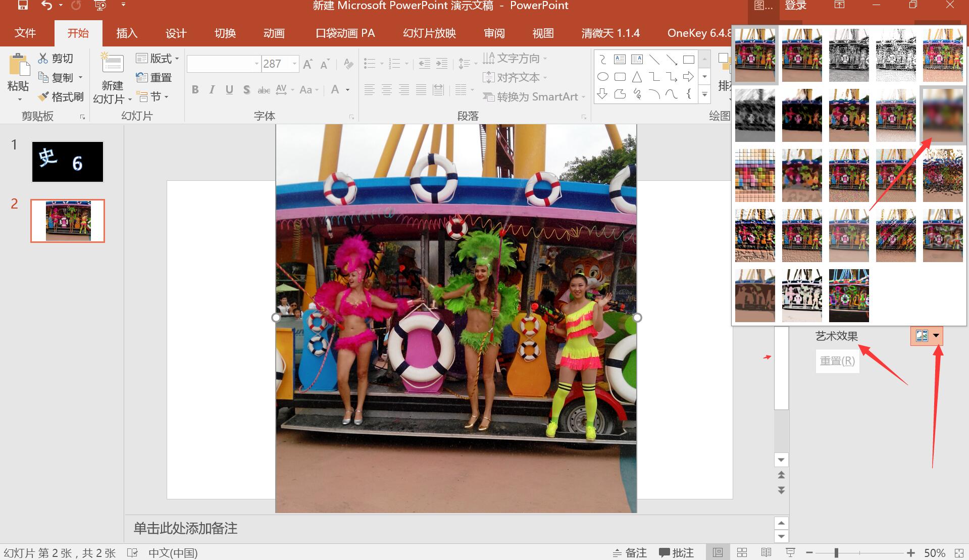Switch to the 设计 tab

click(x=176, y=33)
